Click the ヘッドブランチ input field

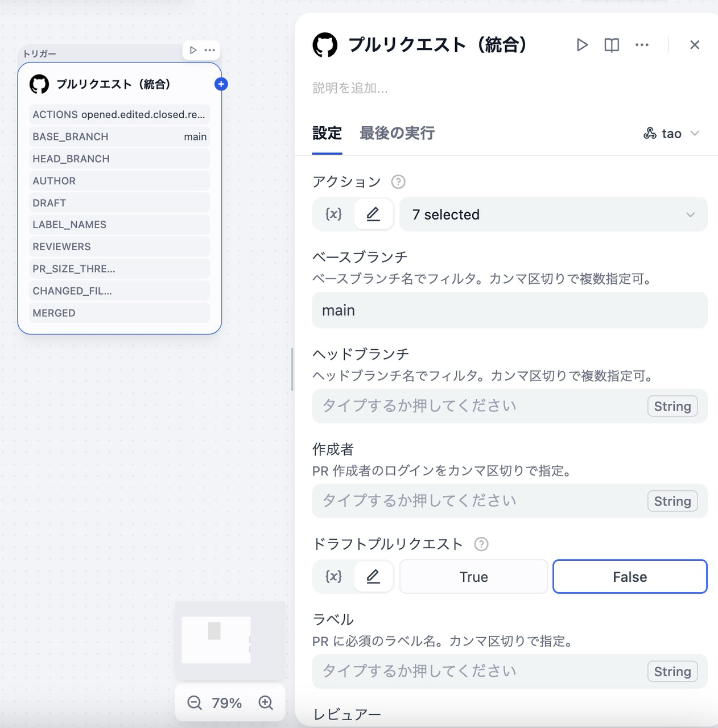[510, 406]
